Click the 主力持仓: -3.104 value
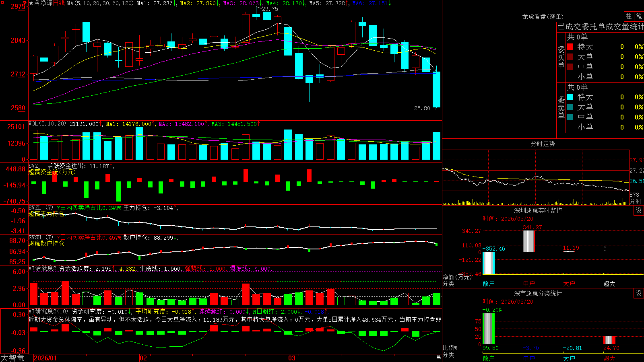Screen dimensions: 644x362 coord(150,208)
